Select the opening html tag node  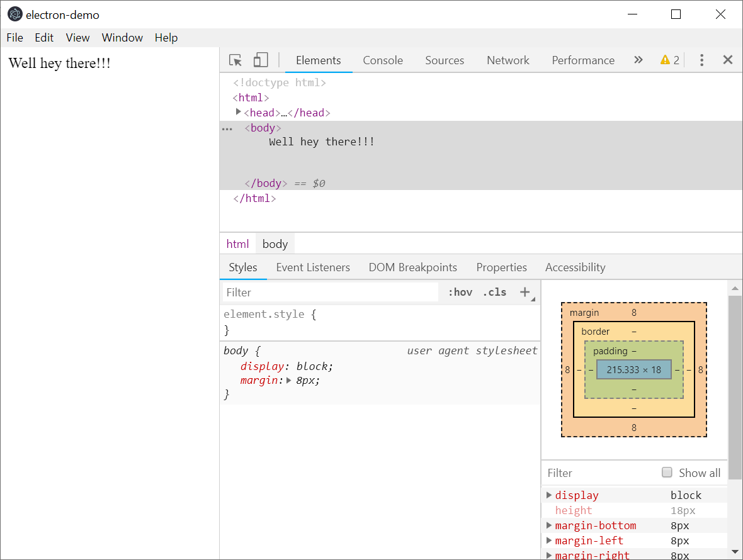click(x=251, y=98)
